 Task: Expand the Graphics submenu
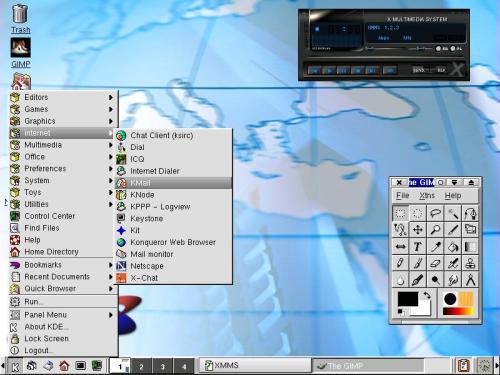point(63,121)
